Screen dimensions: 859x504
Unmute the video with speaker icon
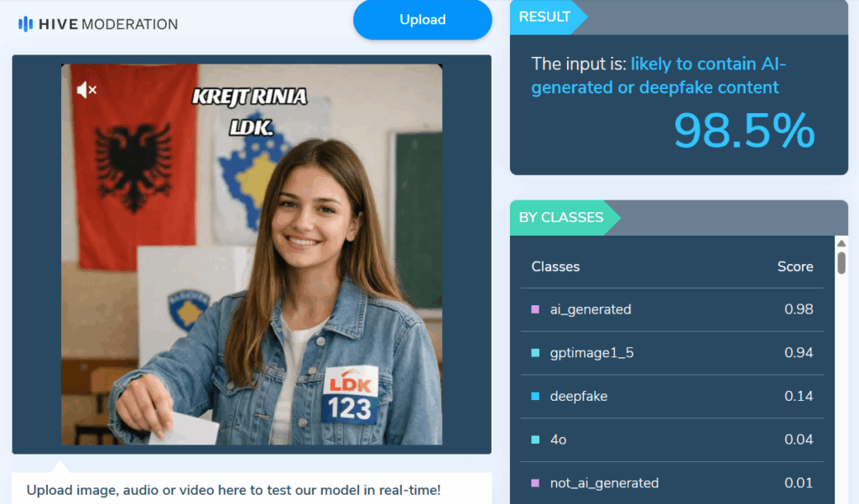pos(86,90)
